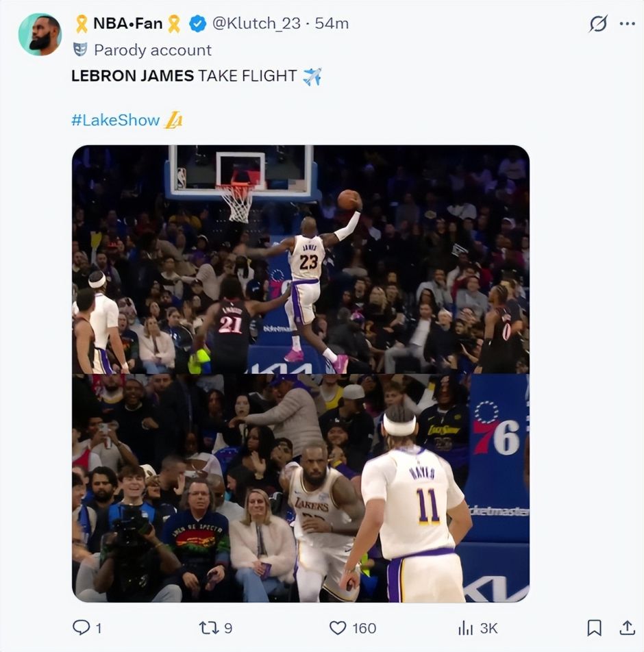The width and height of the screenshot is (644, 652).
Task: Click the NBA•Fan display name
Action: point(127,23)
